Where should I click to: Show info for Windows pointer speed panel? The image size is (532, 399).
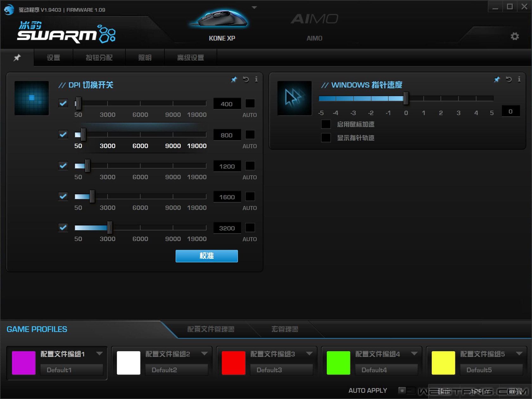point(519,79)
